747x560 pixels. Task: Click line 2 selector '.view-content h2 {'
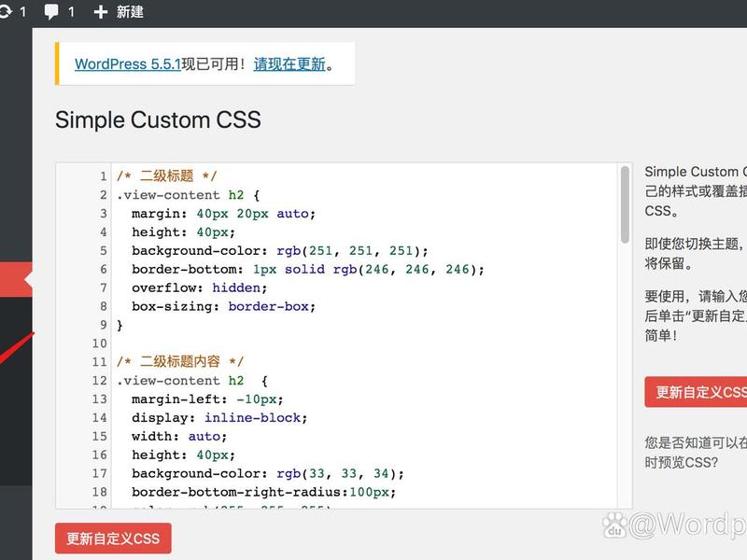189,195
